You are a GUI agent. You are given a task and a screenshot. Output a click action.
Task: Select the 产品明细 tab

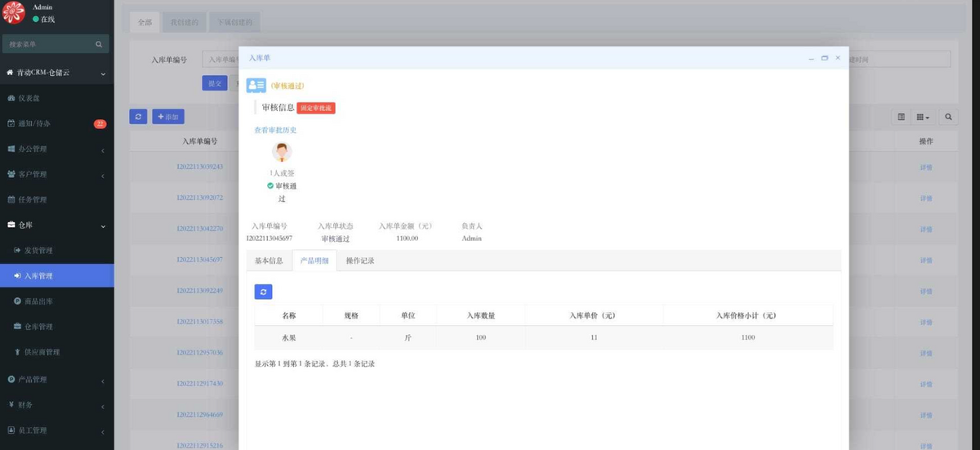pos(314,261)
